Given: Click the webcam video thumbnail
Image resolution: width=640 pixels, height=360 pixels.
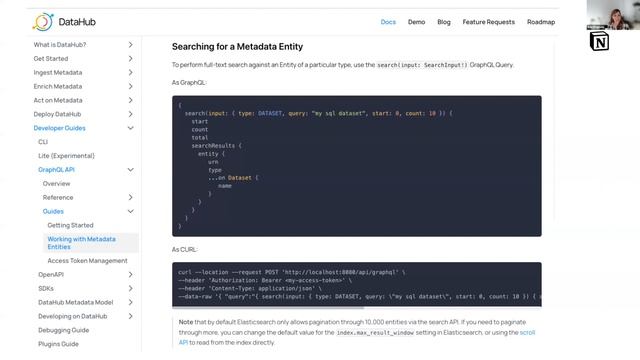Looking at the screenshot, I should tap(613, 15).
